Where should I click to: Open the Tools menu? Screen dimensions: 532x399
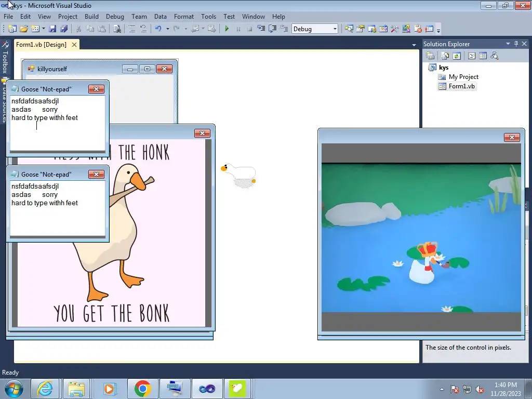208,16
